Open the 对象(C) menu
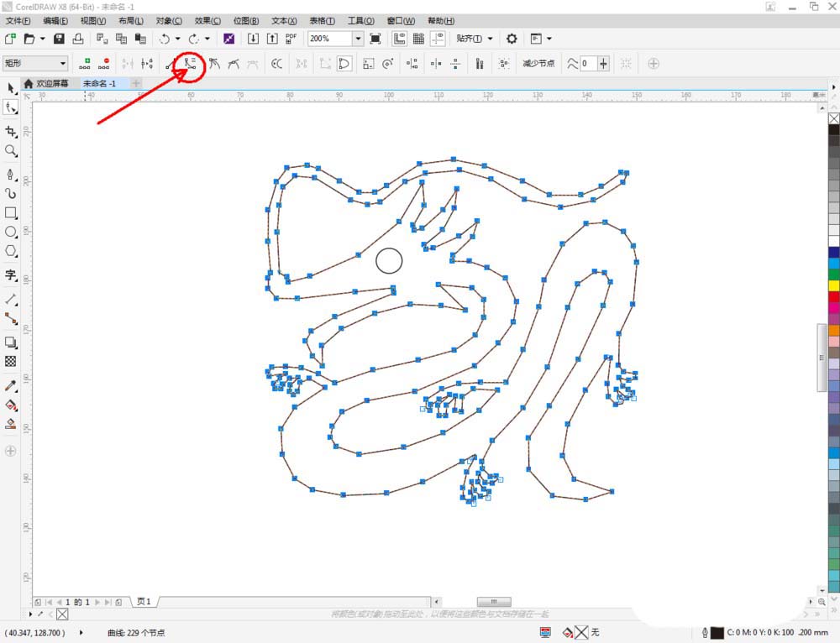Image resolution: width=840 pixels, height=643 pixels. click(x=169, y=21)
